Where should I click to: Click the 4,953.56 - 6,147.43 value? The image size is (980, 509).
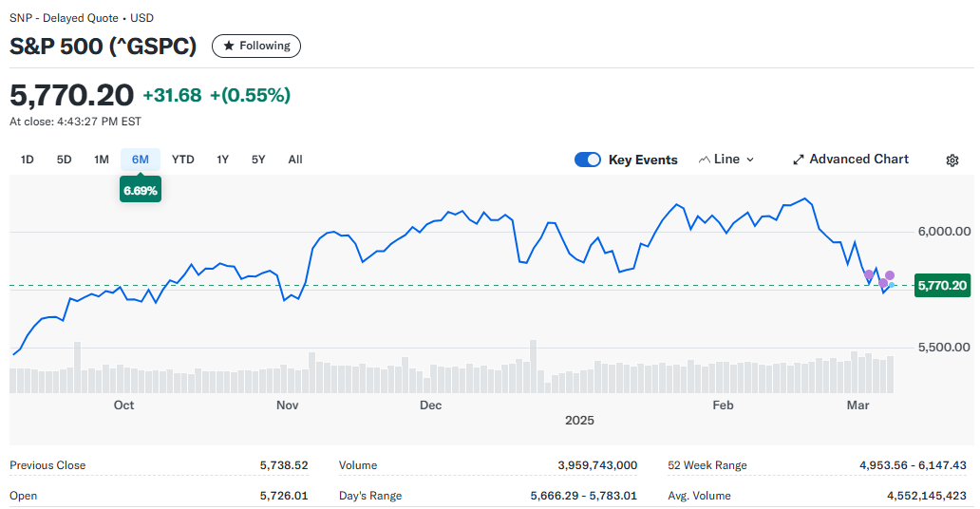(913, 465)
